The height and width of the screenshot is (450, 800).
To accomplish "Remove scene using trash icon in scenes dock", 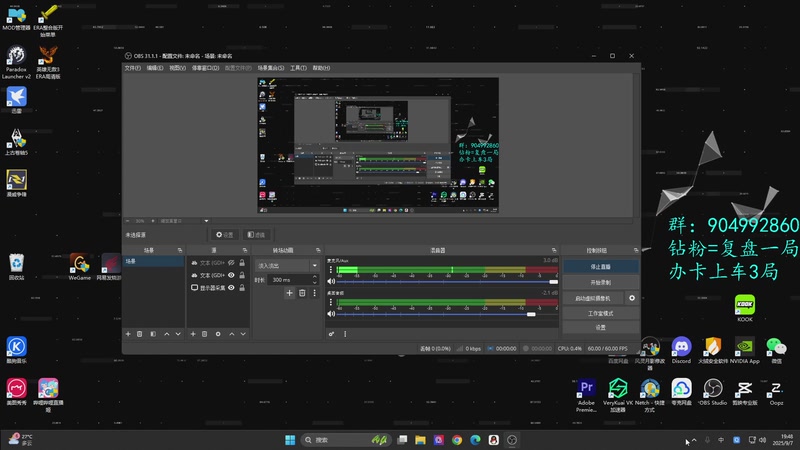I will click(139, 334).
